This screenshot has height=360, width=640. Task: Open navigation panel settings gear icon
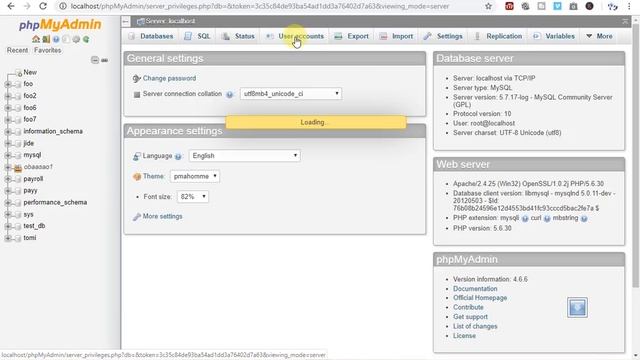76,40
